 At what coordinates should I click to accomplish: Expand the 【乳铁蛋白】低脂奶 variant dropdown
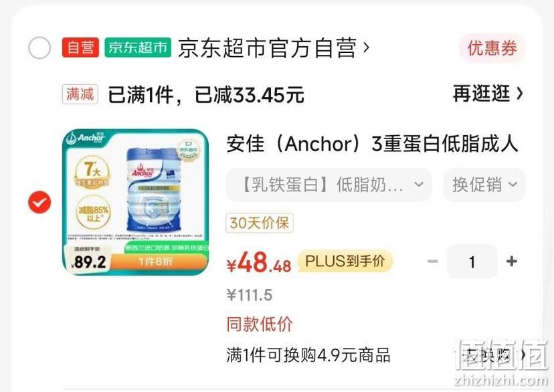click(x=329, y=185)
